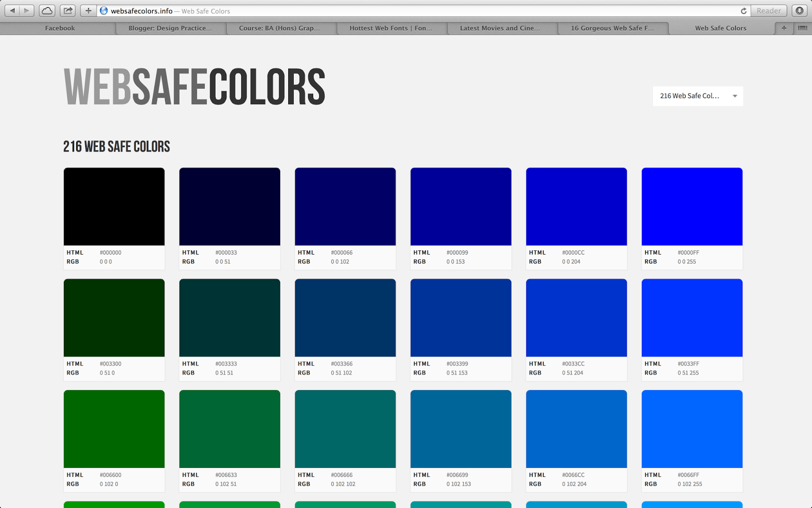Select the #0000FF blue color swatch
Viewport: 812px width, 508px height.
[x=692, y=206]
